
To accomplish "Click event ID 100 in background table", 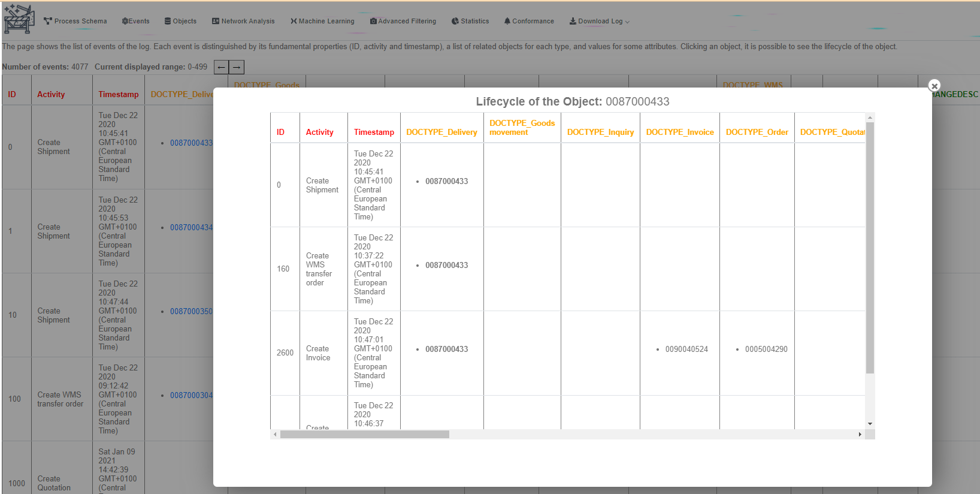I will [x=14, y=399].
